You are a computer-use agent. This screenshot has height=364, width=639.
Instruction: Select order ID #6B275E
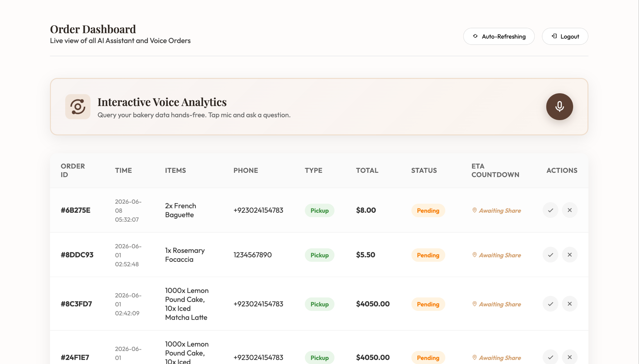tap(76, 210)
